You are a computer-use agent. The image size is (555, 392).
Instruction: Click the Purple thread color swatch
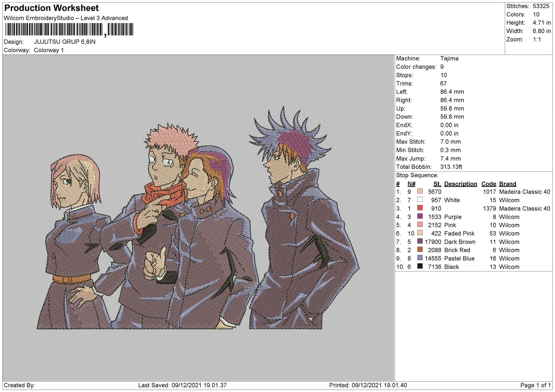point(420,217)
